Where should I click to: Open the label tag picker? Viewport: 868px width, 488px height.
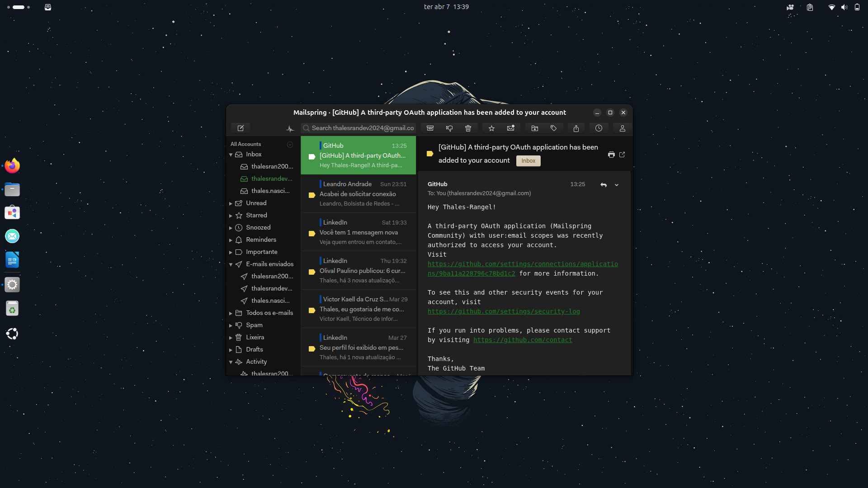(x=553, y=128)
